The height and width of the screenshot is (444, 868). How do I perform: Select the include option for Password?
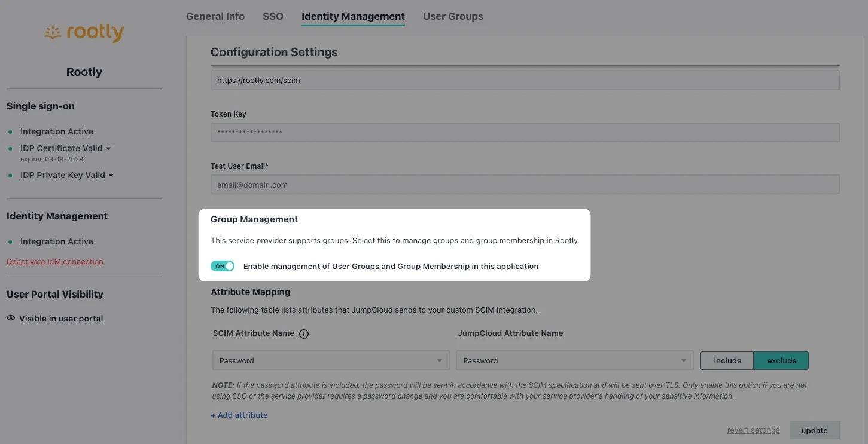click(727, 360)
